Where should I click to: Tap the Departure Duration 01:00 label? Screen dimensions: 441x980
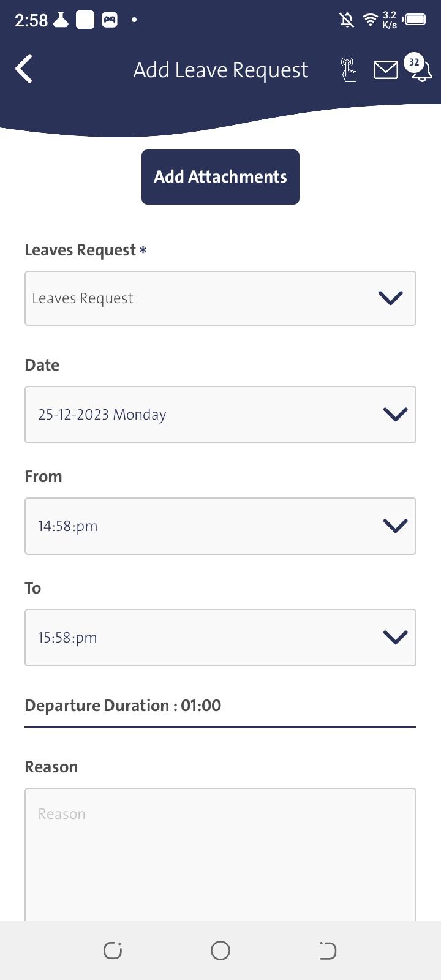(x=123, y=706)
